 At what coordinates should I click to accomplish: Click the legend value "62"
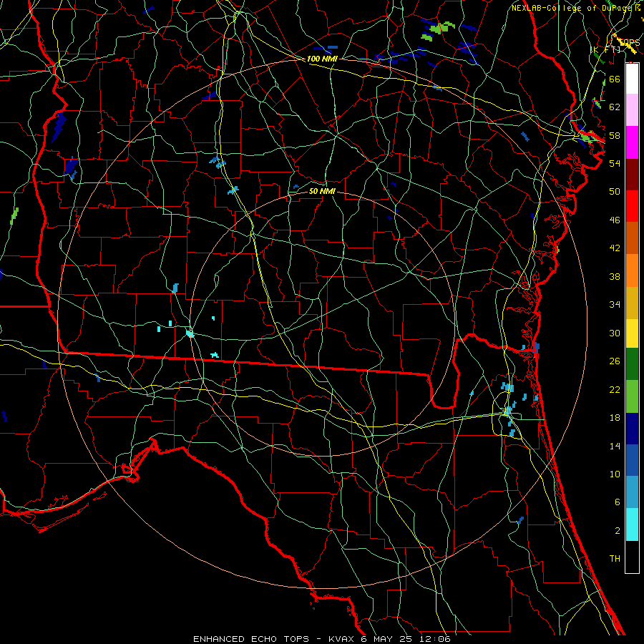click(615, 107)
